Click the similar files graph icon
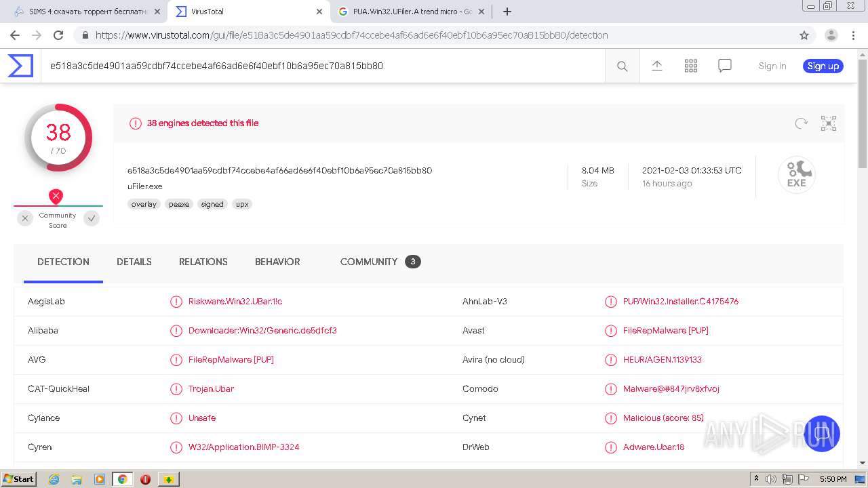This screenshot has width=868, height=488. click(x=828, y=123)
